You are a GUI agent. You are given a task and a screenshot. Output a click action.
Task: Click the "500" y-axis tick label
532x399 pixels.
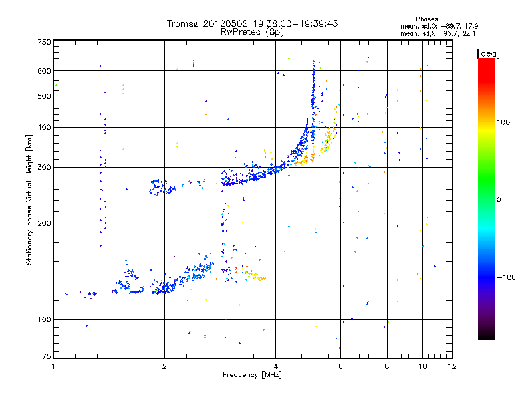click(x=45, y=96)
